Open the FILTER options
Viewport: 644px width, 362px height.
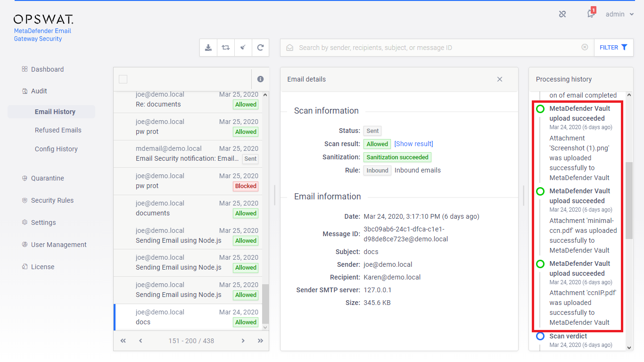point(613,48)
